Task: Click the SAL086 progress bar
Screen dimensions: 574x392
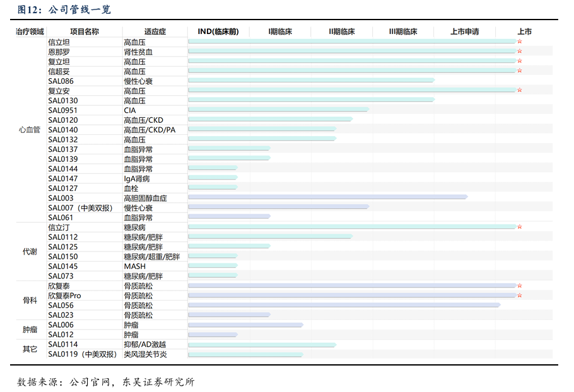Action: [x=312, y=80]
